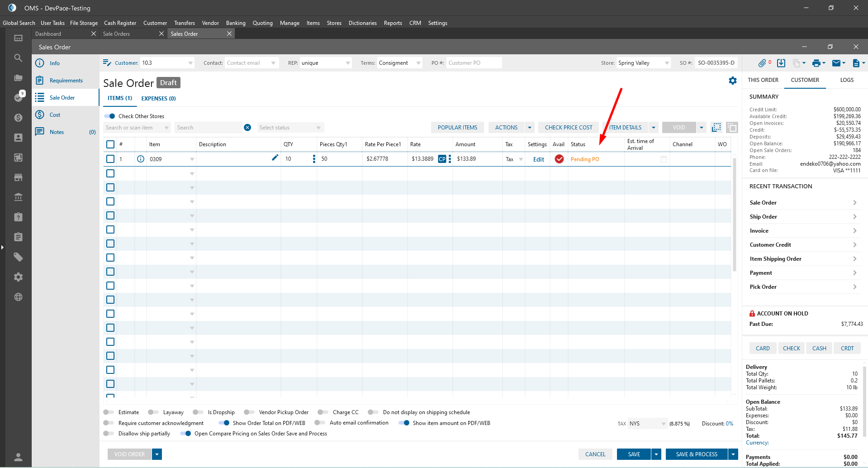Open the Select status dropdown
The height and width of the screenshot is (468, 868).
point(290,128)
